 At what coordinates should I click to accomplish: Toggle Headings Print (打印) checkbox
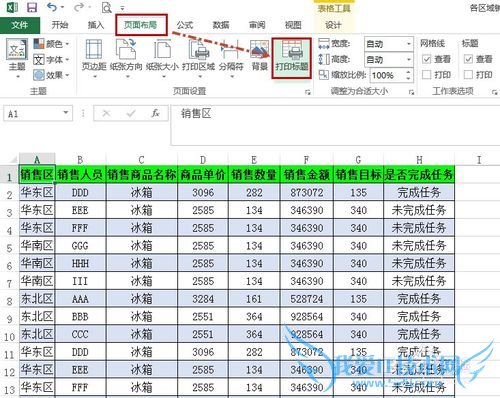coord(468,75)
